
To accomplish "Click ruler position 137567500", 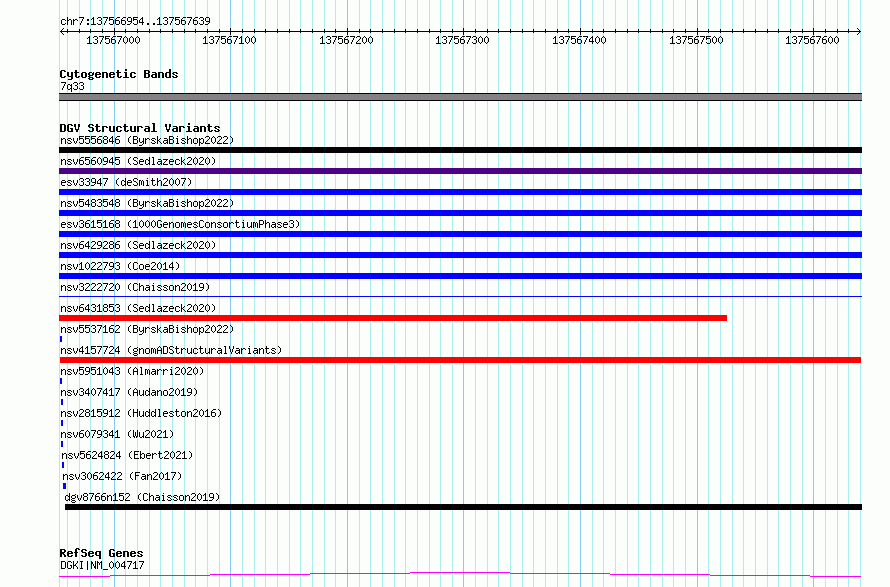I will click(696, 40).
